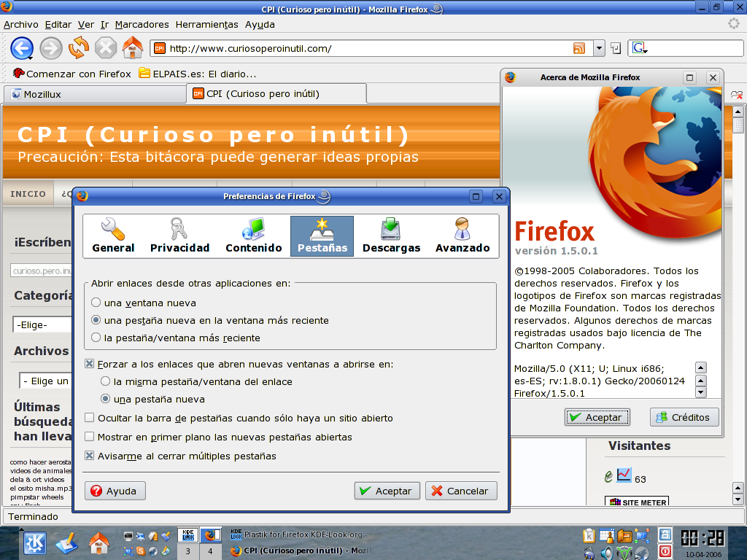The image size is (747, 560).
Task: Select the Pestañas preferences panel
Action: tap(322, 236)
